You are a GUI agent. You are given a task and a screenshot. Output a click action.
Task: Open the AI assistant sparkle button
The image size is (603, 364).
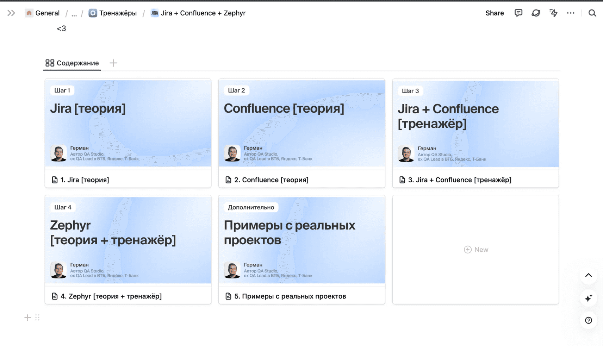tap(588, 298)
